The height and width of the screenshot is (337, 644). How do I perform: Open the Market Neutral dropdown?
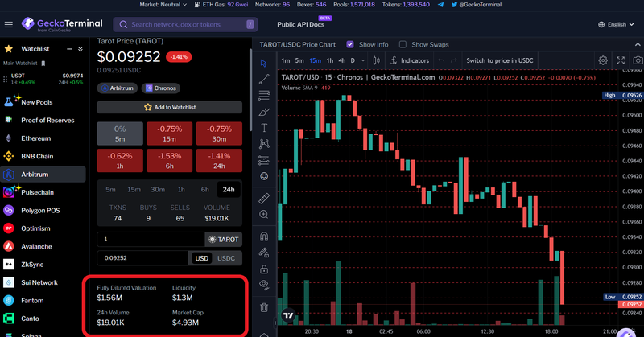click(163, 5)
